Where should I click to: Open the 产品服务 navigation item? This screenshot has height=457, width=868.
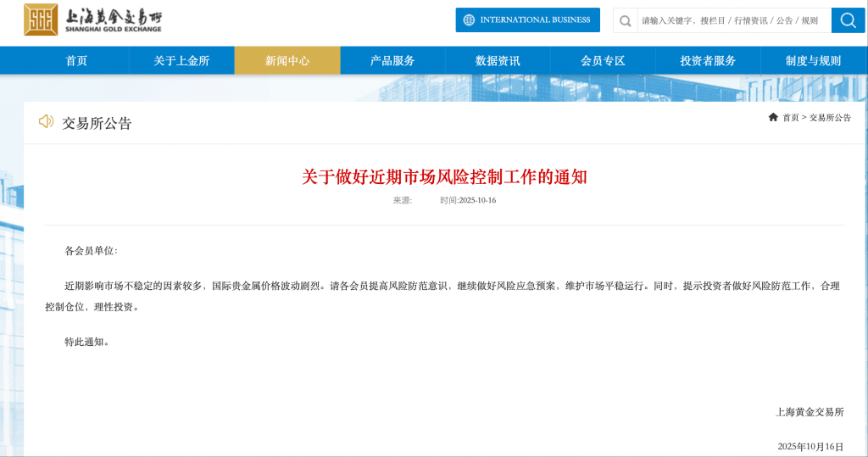(x=392, y=60)
